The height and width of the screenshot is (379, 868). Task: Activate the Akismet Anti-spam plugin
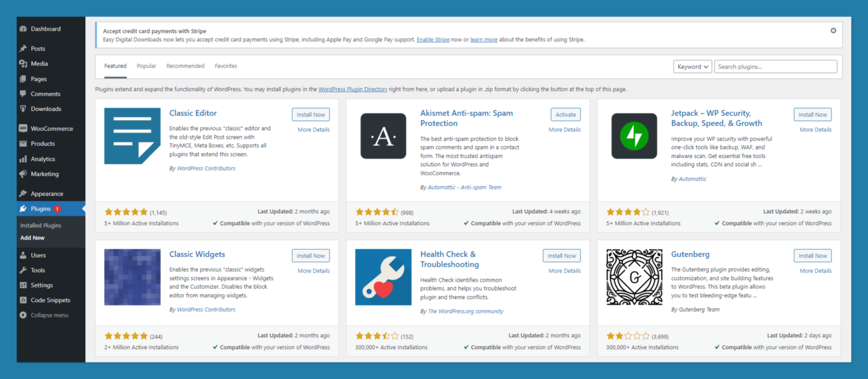tap(565, 115)
